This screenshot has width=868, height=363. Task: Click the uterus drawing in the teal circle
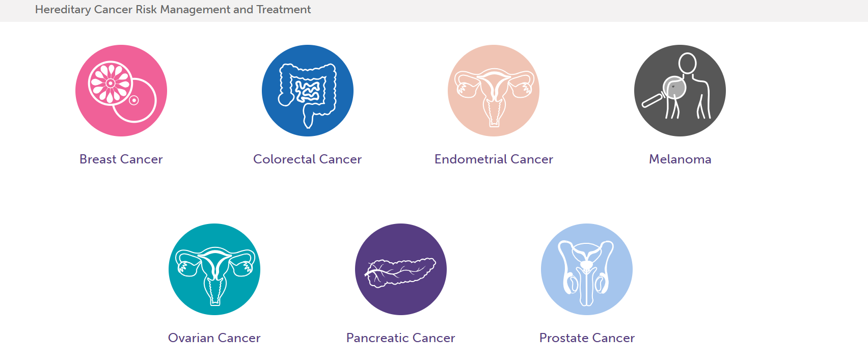(x=214, y=269)
